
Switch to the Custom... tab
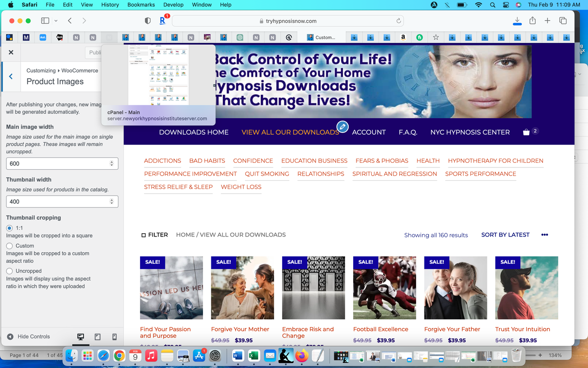321,37
